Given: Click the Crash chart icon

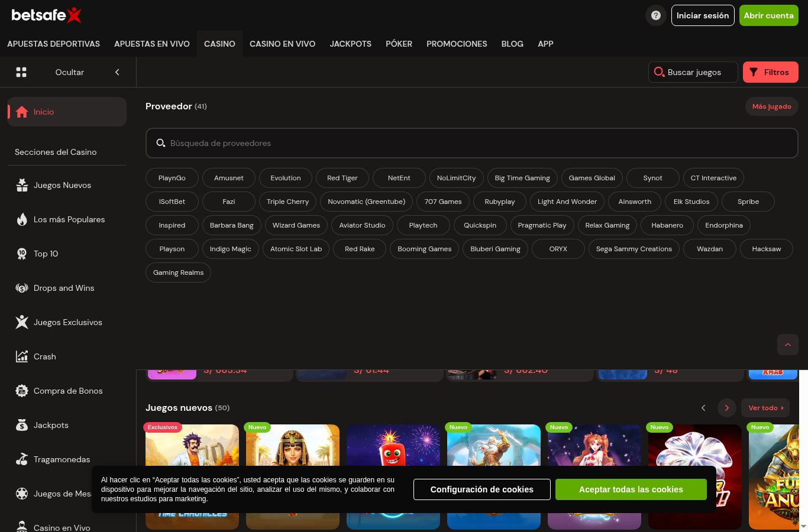Looking at the screenshot, I should [x=22, y=356].
